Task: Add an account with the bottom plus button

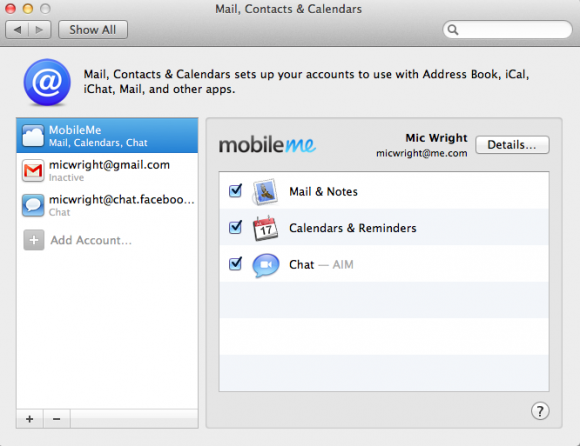Action: [30, 419]
